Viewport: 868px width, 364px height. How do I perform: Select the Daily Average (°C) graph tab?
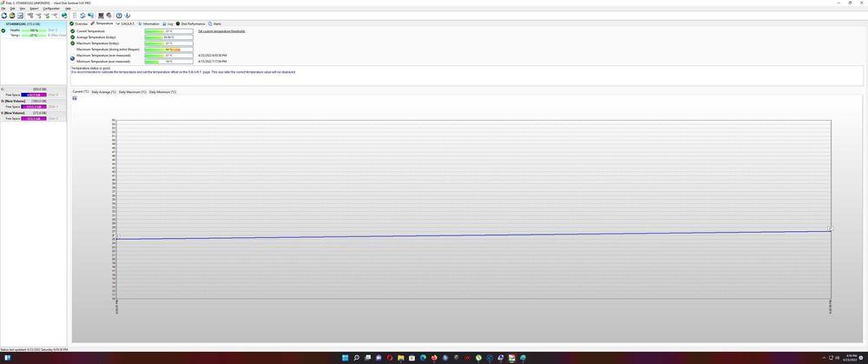pos(104,91)
